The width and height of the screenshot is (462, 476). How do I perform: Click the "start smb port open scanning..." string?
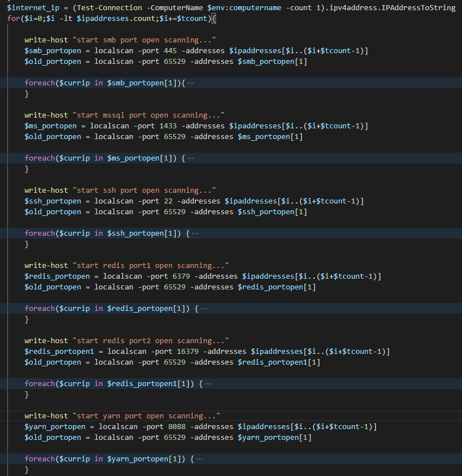coord(144,40)
